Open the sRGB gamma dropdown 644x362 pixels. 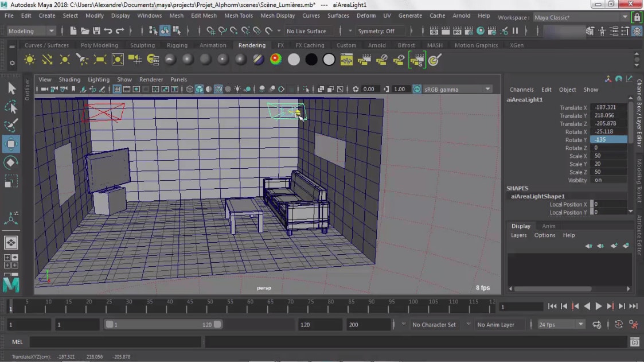tap(457, 89)
